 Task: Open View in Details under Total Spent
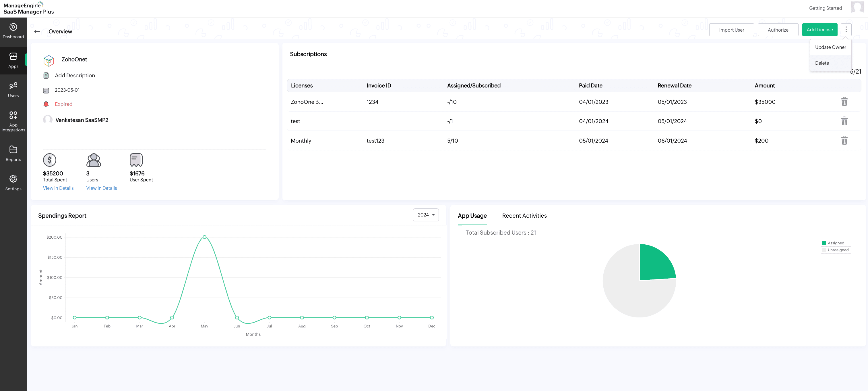coord(58,188)
